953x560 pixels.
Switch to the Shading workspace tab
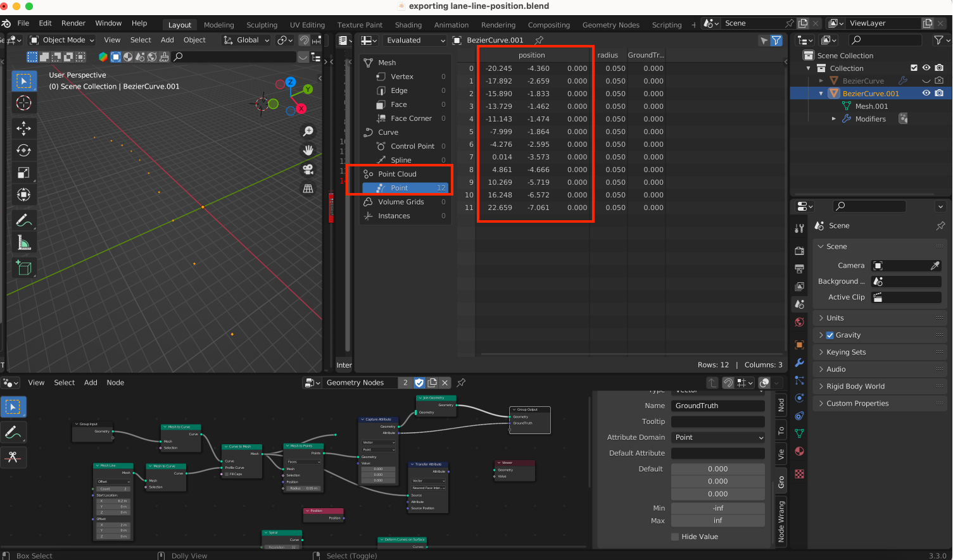coord(408,25)
